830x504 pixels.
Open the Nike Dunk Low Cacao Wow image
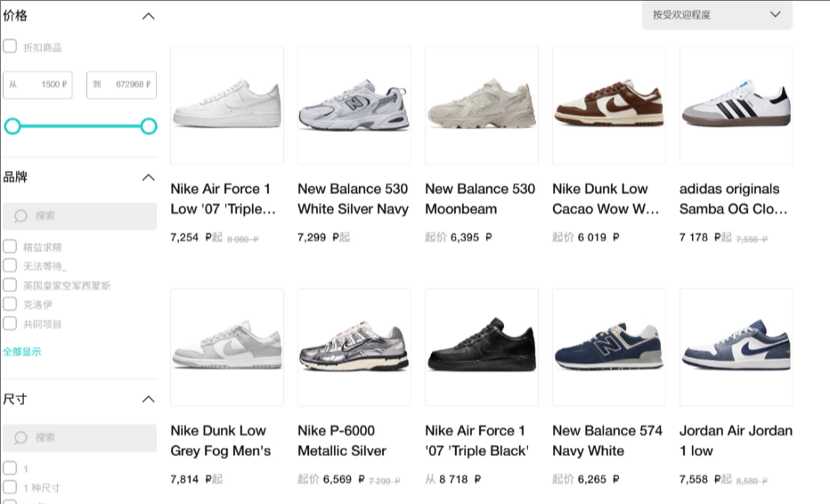[x=609, y=105]
